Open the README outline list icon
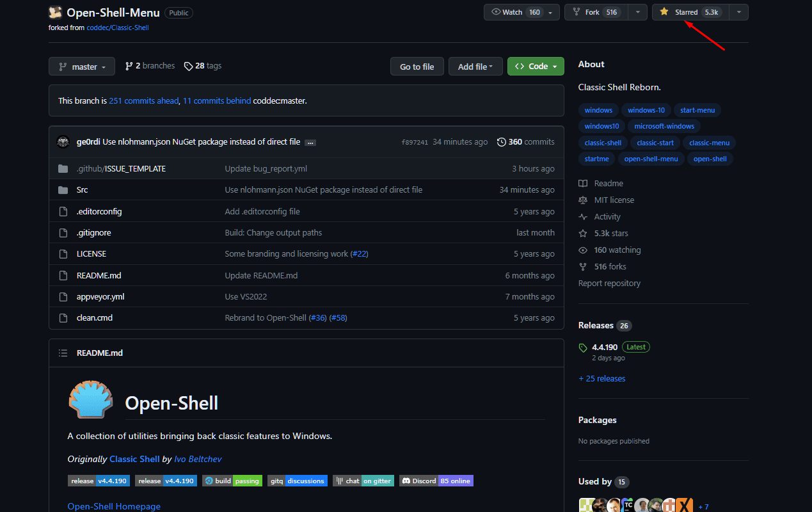The width and height of the screenshot is (812, 512). coord(63,353)
